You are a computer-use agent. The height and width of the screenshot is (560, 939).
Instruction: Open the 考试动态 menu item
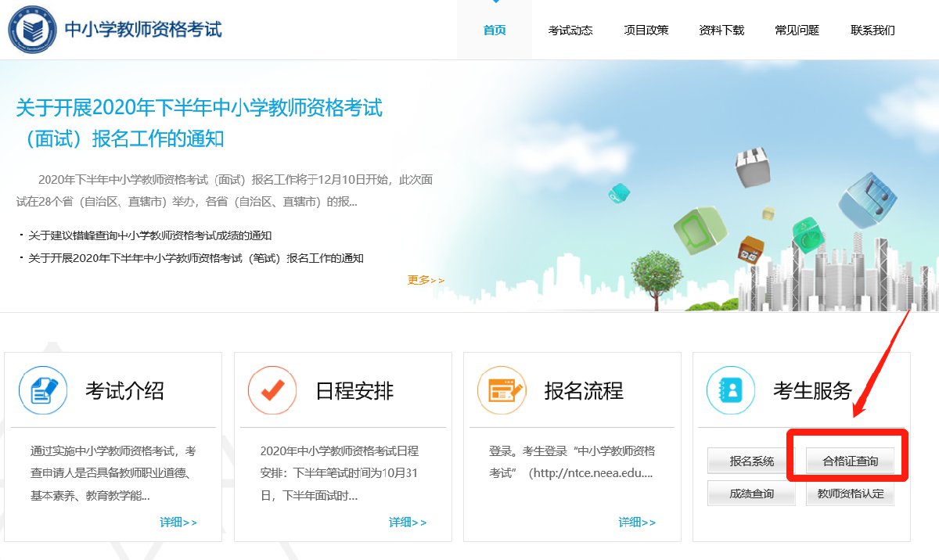point(570,31)
